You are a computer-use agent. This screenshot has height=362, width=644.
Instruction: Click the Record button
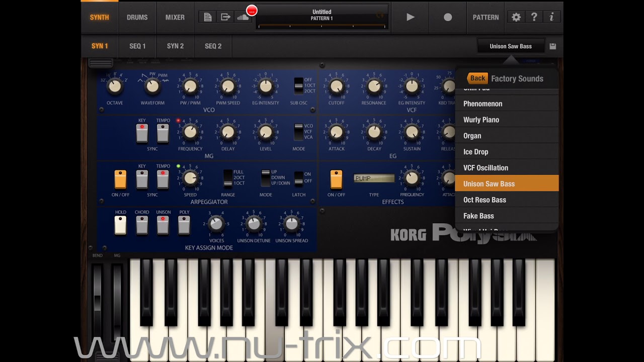pos(448,17)
